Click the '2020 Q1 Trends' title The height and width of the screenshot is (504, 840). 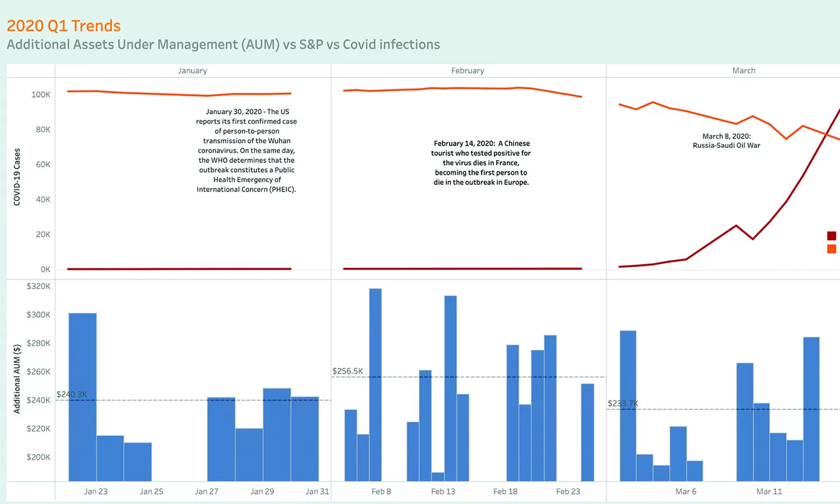click(64, 26)
